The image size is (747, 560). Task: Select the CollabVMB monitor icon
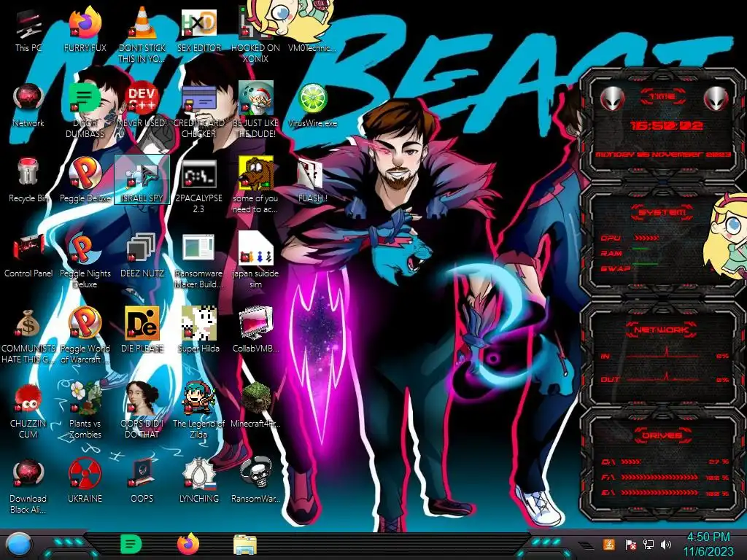click(255, 330)
